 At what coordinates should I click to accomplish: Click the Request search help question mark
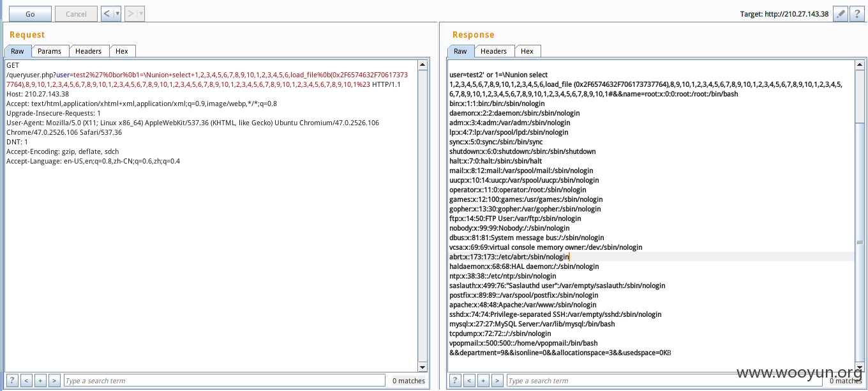[12, 380]
